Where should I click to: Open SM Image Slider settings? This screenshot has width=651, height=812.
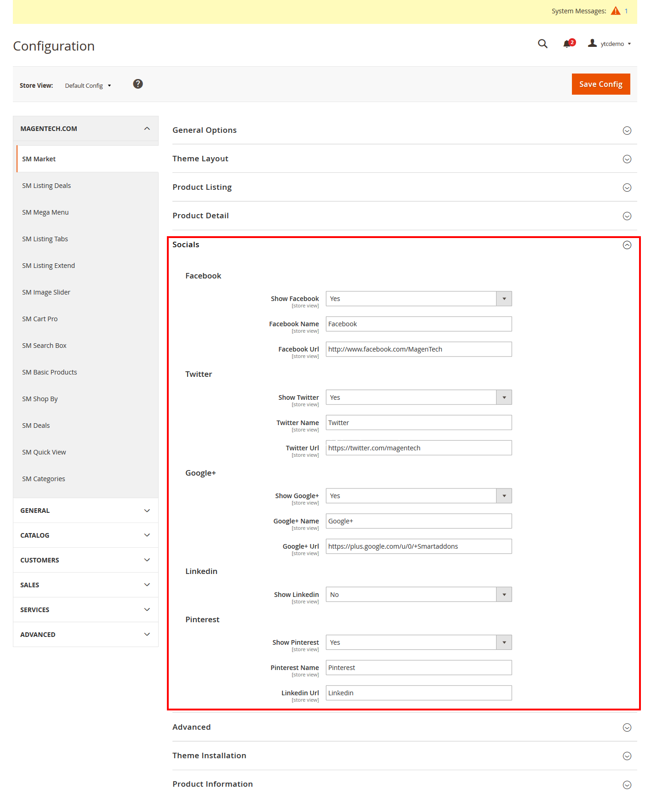(86, 292)
